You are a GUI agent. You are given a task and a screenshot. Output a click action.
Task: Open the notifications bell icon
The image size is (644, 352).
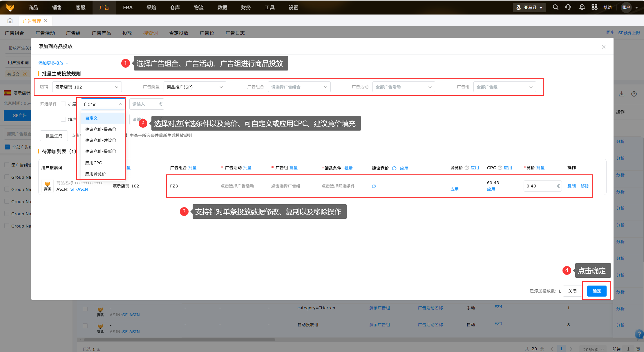point(582,8)
